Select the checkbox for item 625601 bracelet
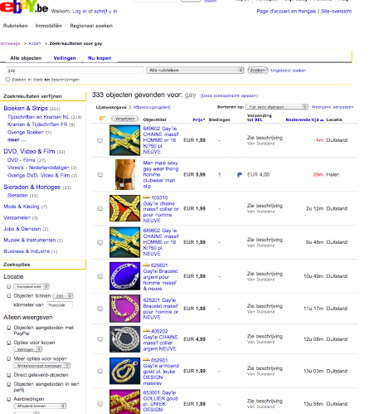This screenshot has width=369, height=414. [x=100, y=276]
